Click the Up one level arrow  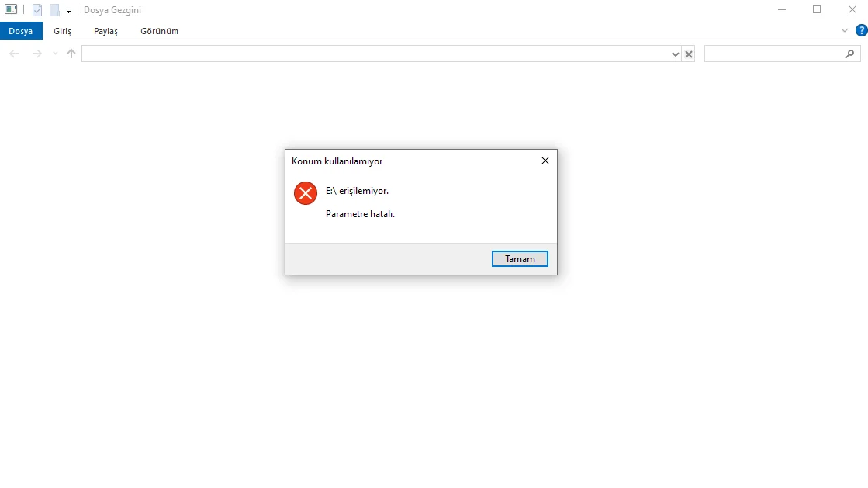71,54
